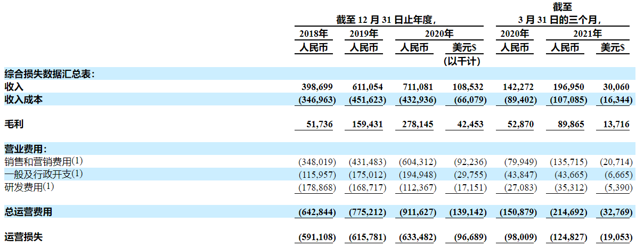Select gross profit 51,736

pos(320,125)
